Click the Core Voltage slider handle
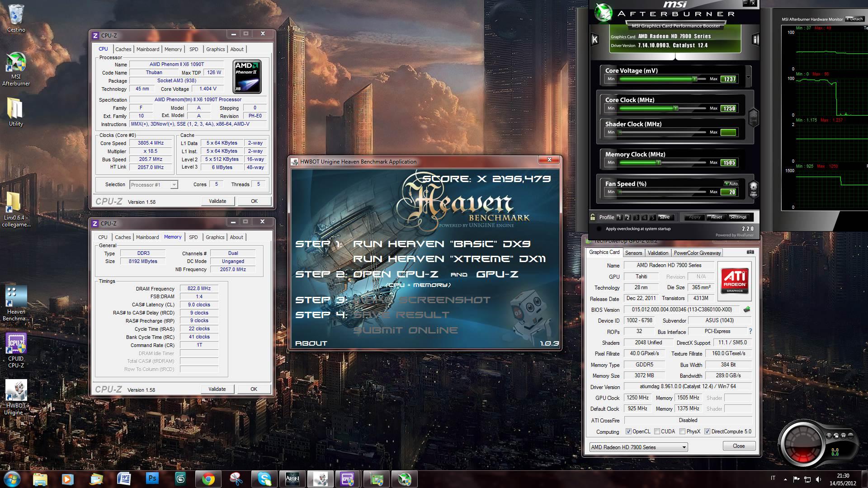The image size is (868, 488). tap(694, 79)
